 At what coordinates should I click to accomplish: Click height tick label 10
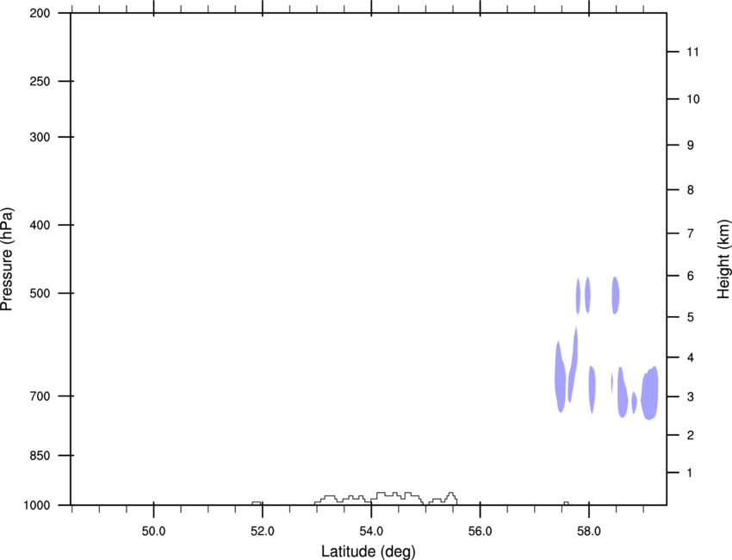pos(693,99)
